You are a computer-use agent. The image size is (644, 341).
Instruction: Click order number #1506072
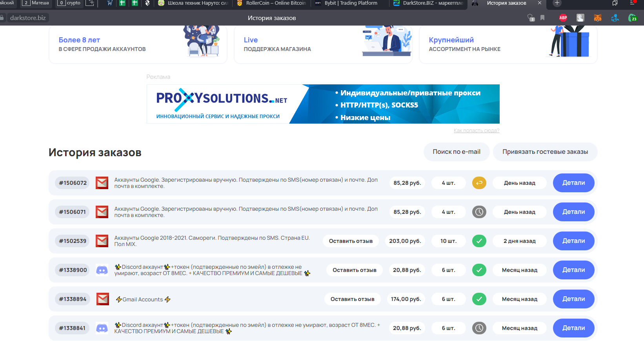pyautogui.click(x=73, y=183)
